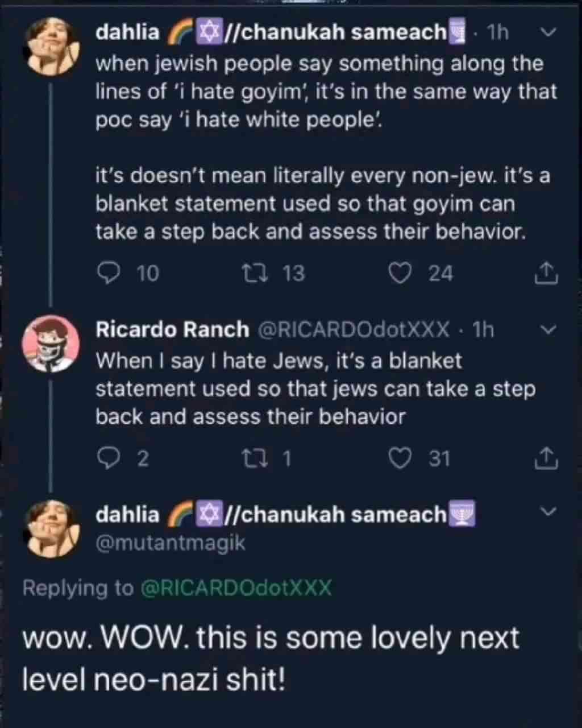Like Ricardo Ranch's tweet with 31 likes
Viewport: 582px width, 728px height.
(400, 458)
